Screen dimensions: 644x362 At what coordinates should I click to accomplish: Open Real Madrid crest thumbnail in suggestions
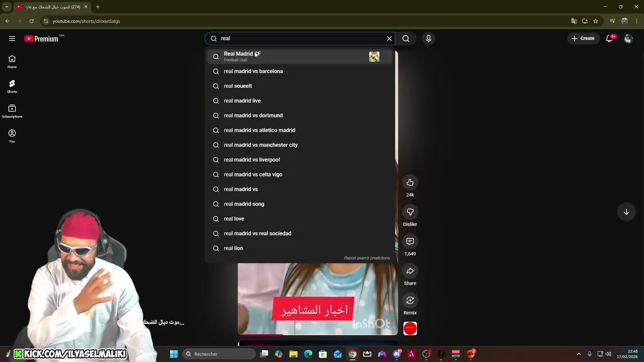click(374, 57)
